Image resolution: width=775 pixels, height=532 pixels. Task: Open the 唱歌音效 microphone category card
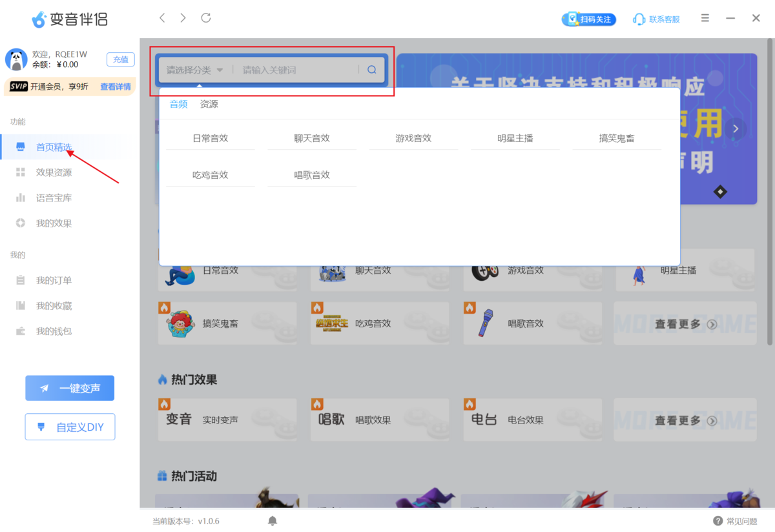[x=532, y=323]
